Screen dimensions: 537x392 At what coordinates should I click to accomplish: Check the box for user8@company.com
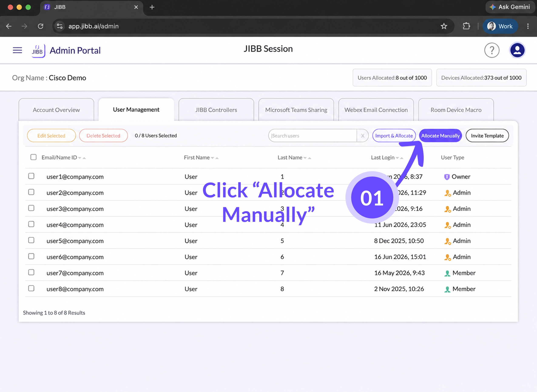click(x=31, y=288)
